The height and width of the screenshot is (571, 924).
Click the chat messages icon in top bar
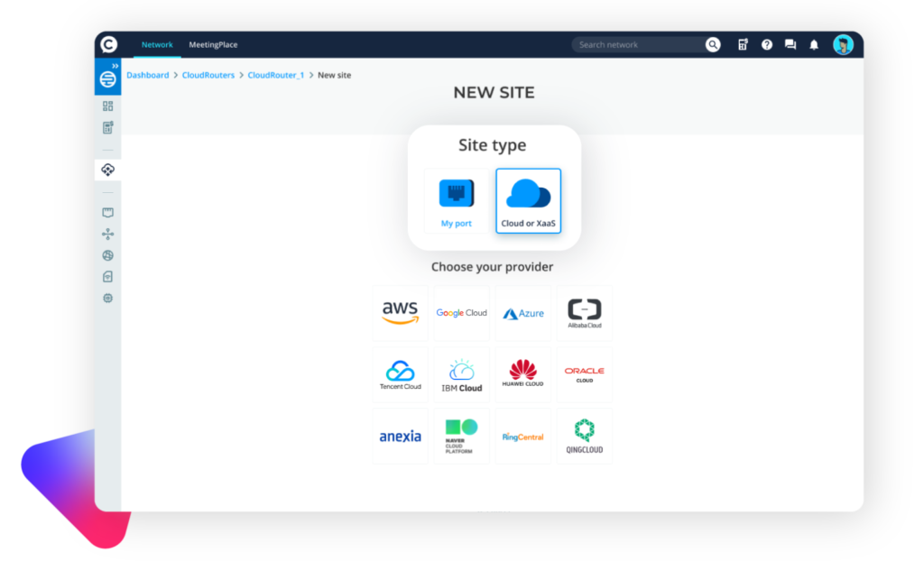click(790, 44)
